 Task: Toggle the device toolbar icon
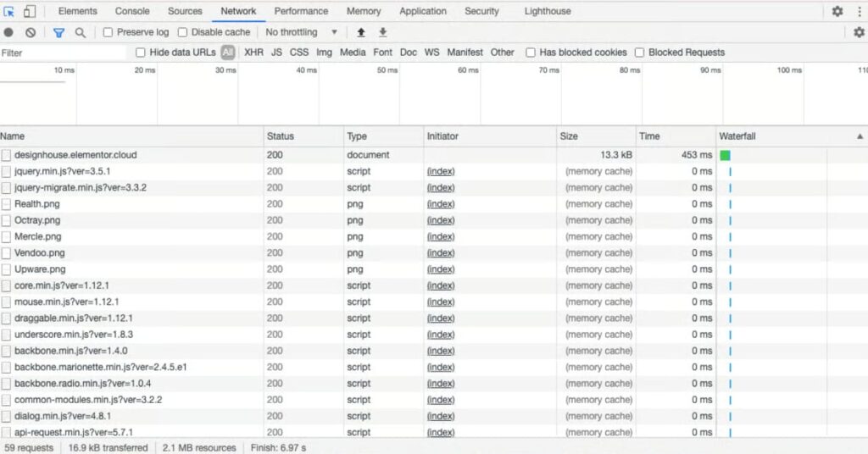click(x=30, y=12)
